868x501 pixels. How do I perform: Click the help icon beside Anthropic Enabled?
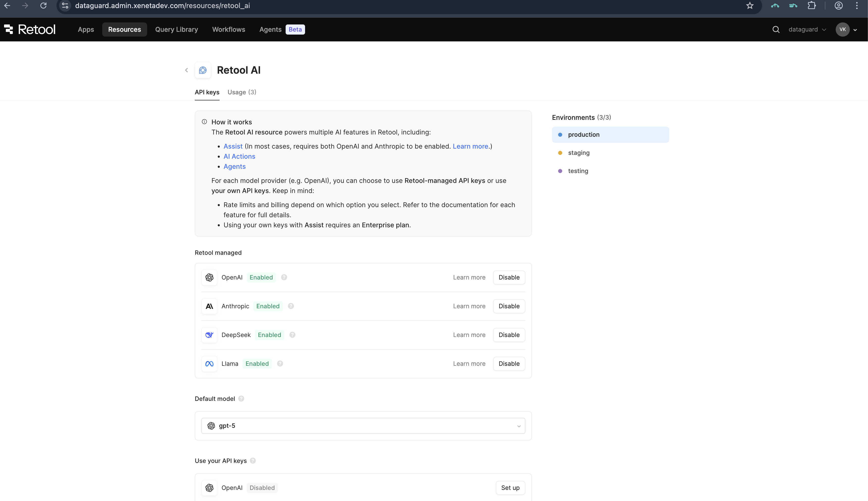pos(291,306)
